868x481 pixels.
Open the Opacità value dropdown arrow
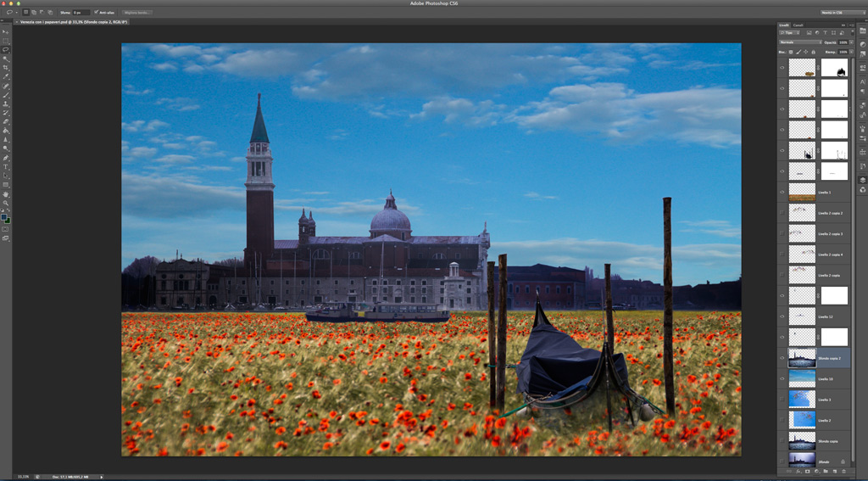point(851,42)
